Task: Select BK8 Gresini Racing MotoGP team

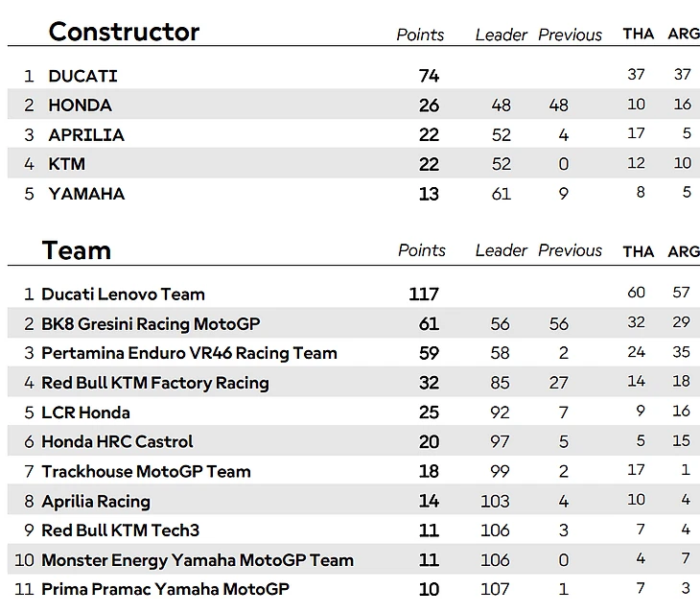Action: tap(151, 324)
